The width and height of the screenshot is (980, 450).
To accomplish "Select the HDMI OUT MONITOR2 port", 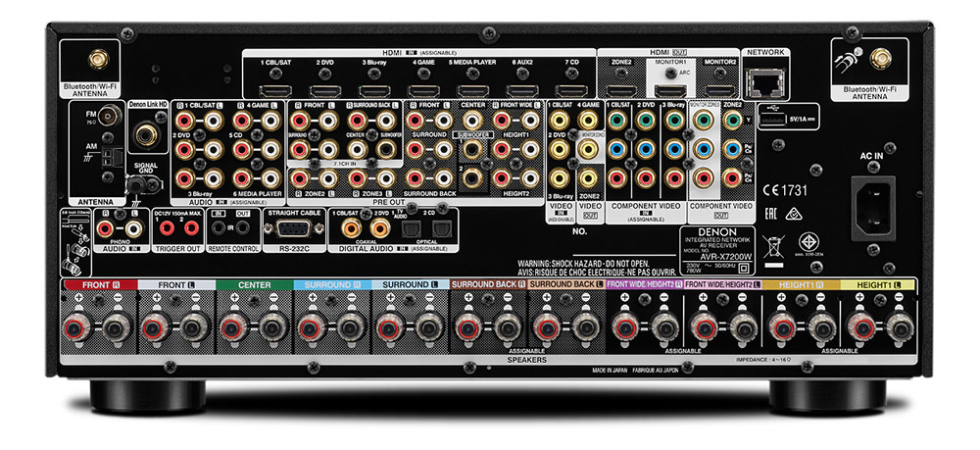I will pos(719,91).
